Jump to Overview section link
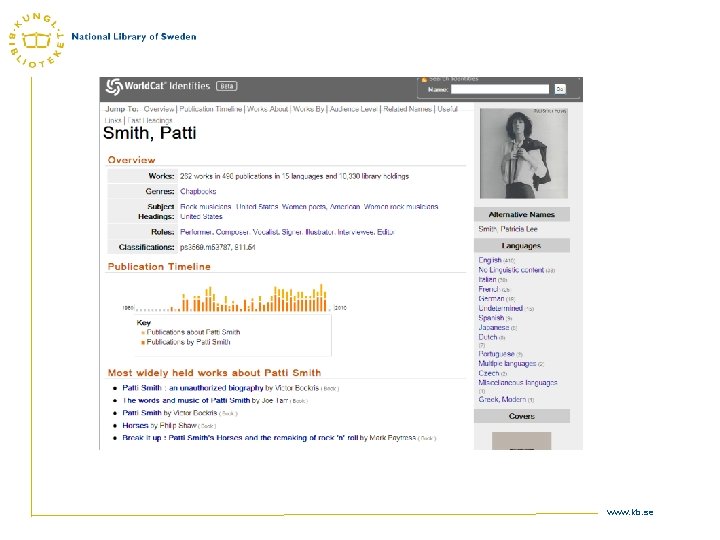 159,109
